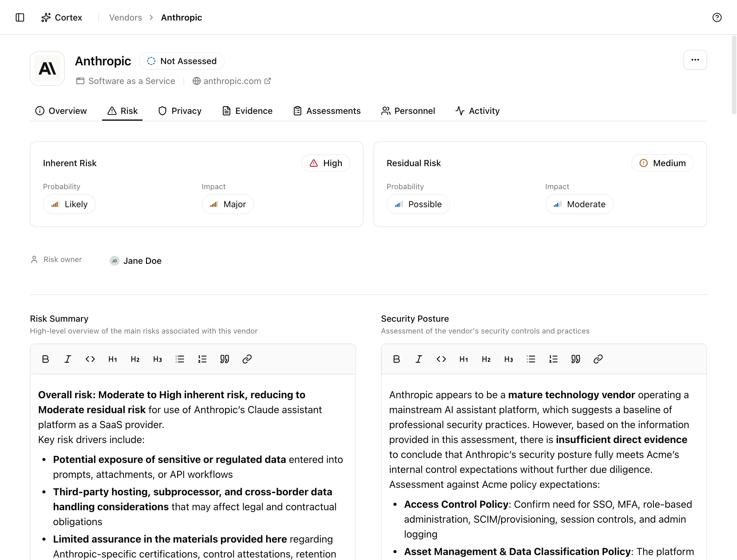Insert bullet list in Security Posture editor
737x560 pixels.
point(531,359)
